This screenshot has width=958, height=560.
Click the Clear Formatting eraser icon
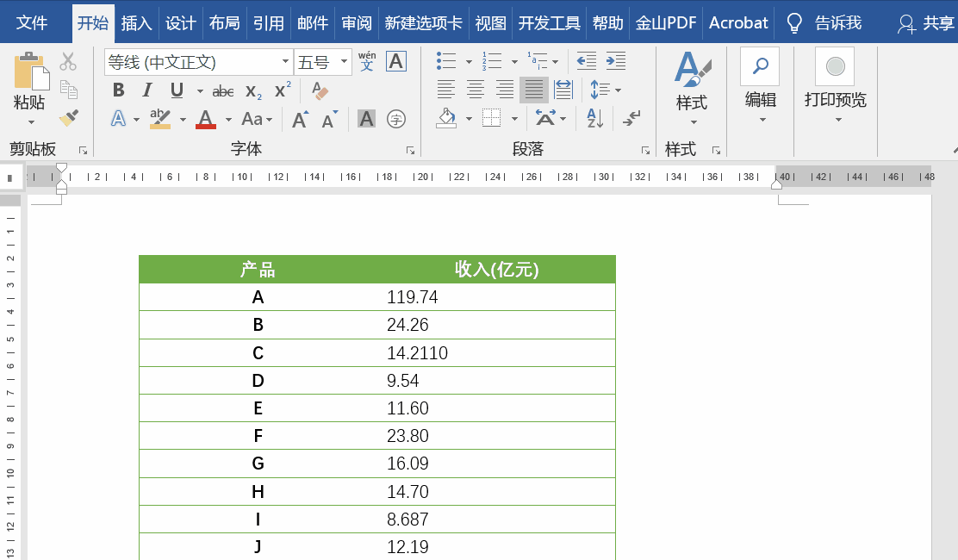point(320,90)
